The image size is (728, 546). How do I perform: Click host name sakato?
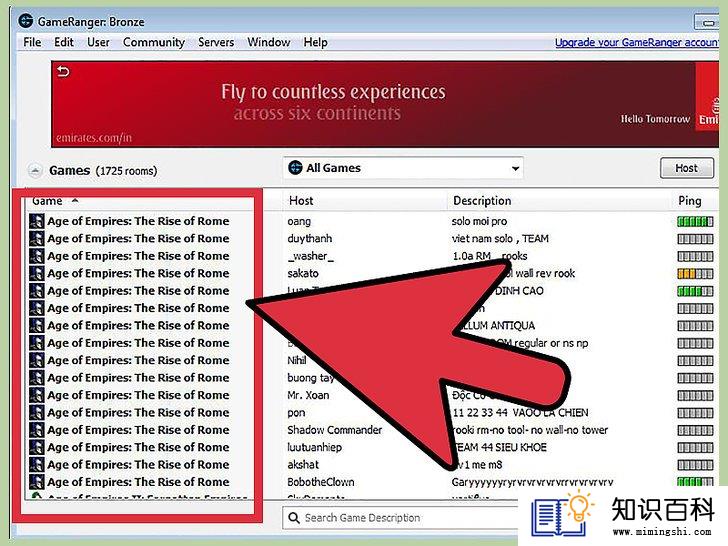(303, 273)
